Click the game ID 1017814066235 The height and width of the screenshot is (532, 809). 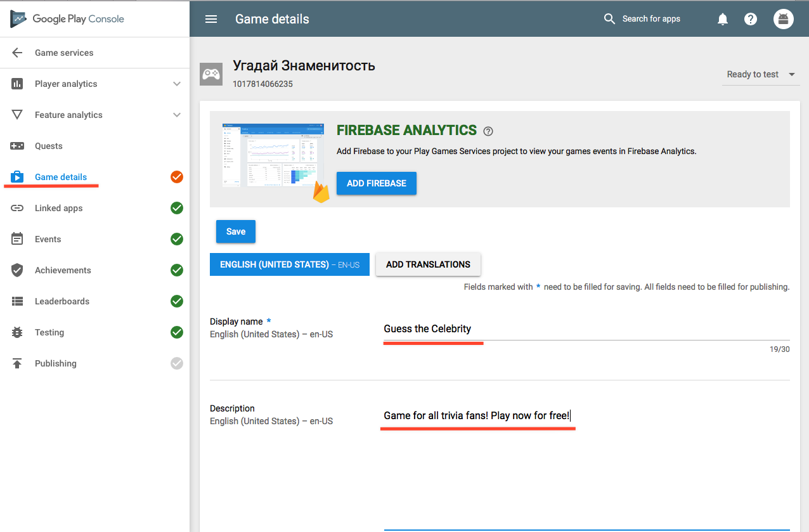click(263, 84)
